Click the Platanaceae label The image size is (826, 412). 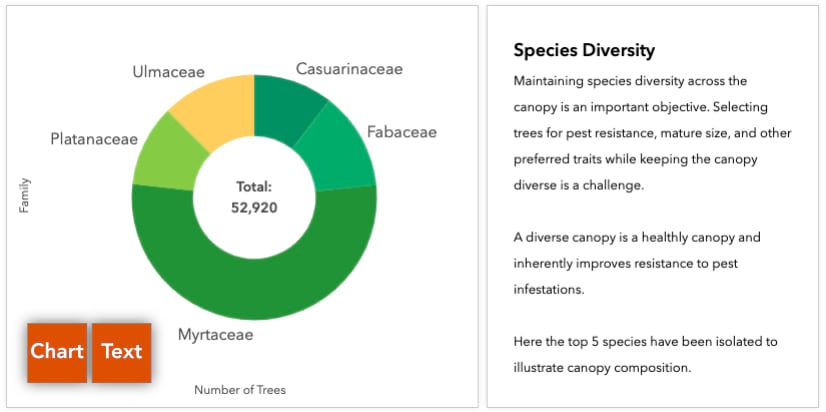(x=94, y=139)
